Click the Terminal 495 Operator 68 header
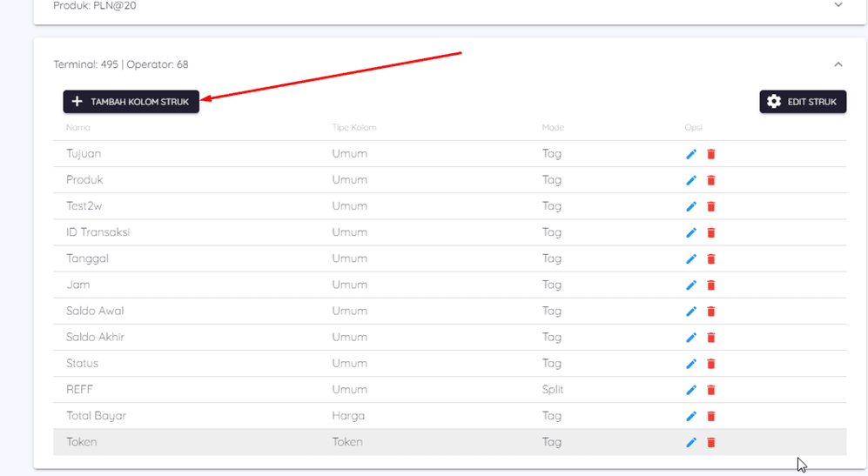Screen dimensions: 868x476 [121, 64]
